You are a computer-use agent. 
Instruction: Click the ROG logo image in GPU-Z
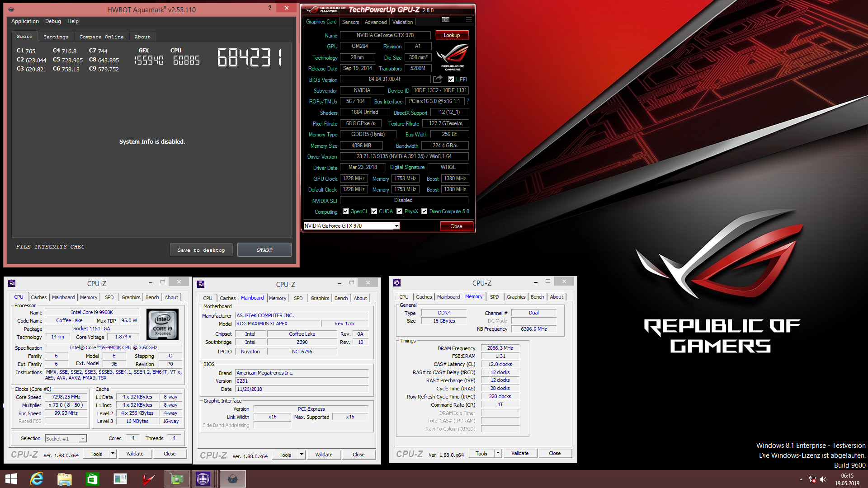pos(453,57)
